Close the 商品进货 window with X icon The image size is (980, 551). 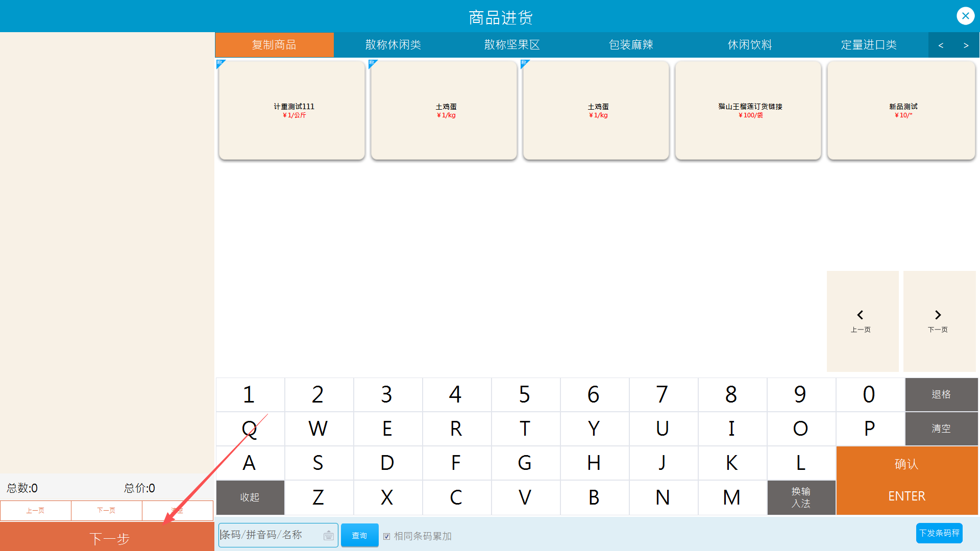(965, 16)
